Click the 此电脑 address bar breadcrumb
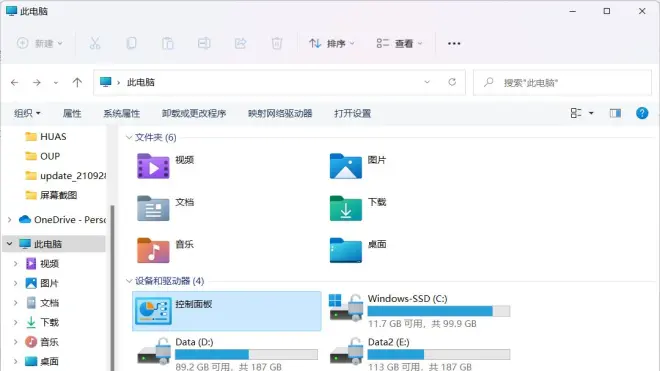The image size is (660, 371). pos(141,82)
